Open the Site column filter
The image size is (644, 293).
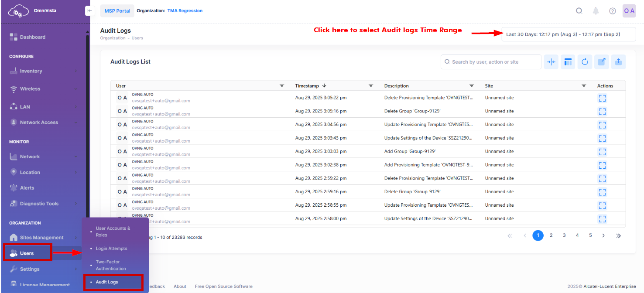(x=584, y=85)
